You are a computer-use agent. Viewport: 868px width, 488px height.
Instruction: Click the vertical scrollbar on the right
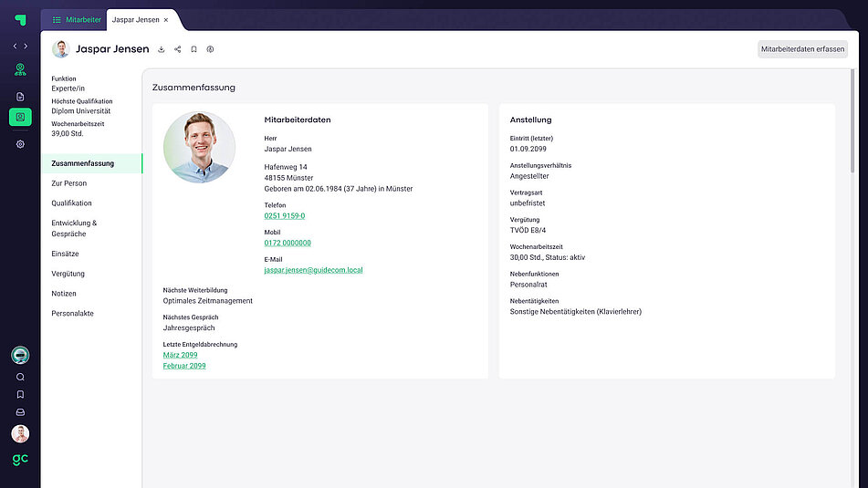point(852,119)
